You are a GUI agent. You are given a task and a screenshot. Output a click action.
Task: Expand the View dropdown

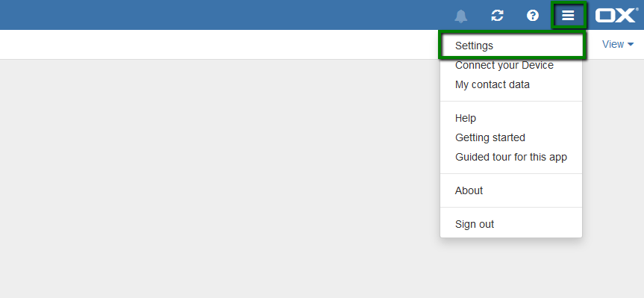pyautogui.click(x=618, y=44)
